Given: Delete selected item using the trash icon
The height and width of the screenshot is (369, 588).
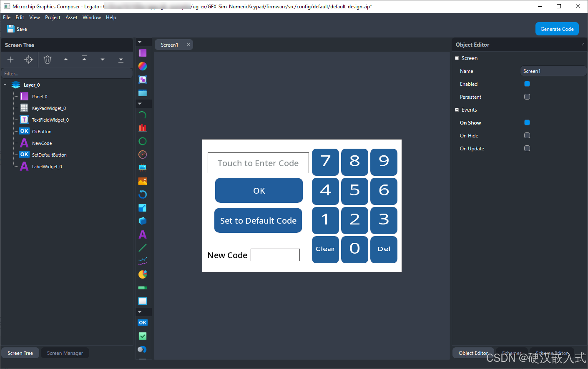Looking at the screenshot, I should [48, 60].
